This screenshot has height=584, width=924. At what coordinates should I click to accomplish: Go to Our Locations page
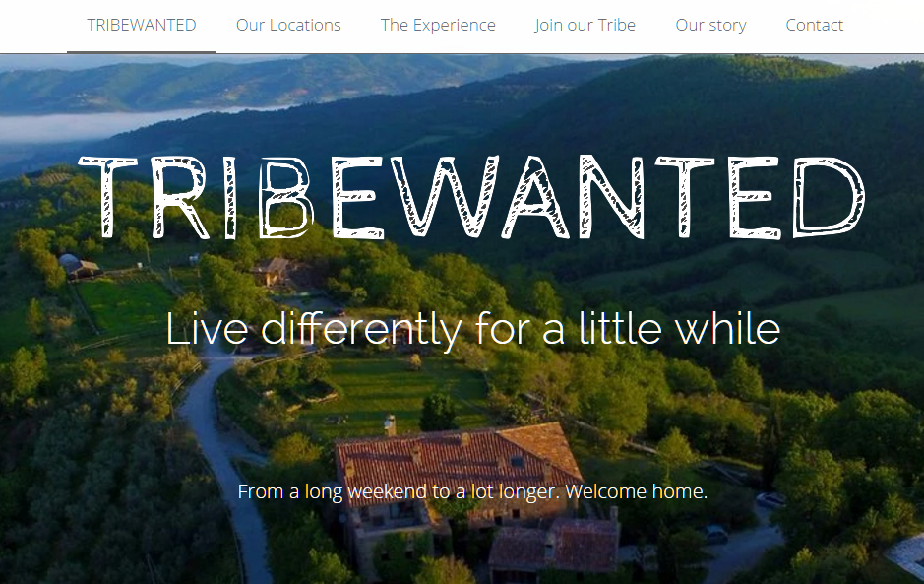pyautogui.click(x=288, y=26)
